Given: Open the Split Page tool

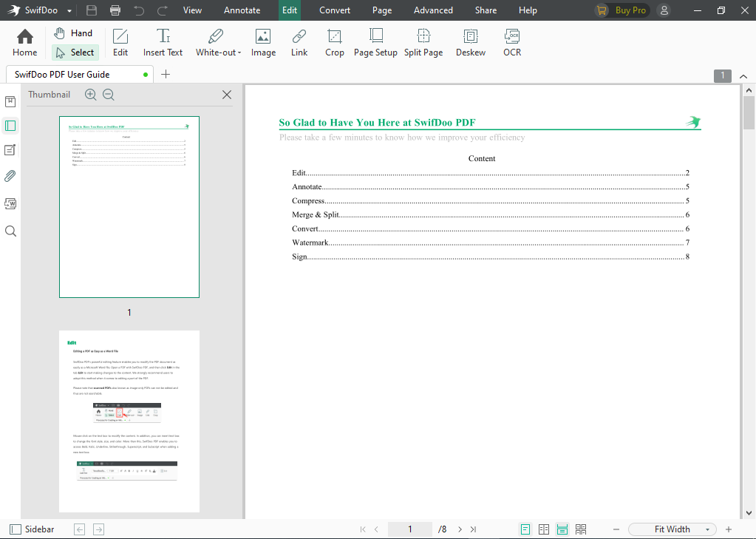Looking at the screenshot, I should pyautogui.click(x=423, y=42).
